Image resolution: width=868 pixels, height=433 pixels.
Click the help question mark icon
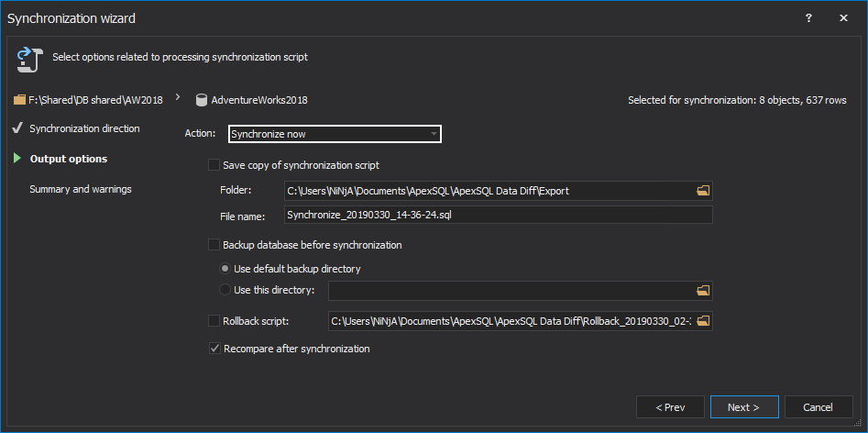[808, 17]
